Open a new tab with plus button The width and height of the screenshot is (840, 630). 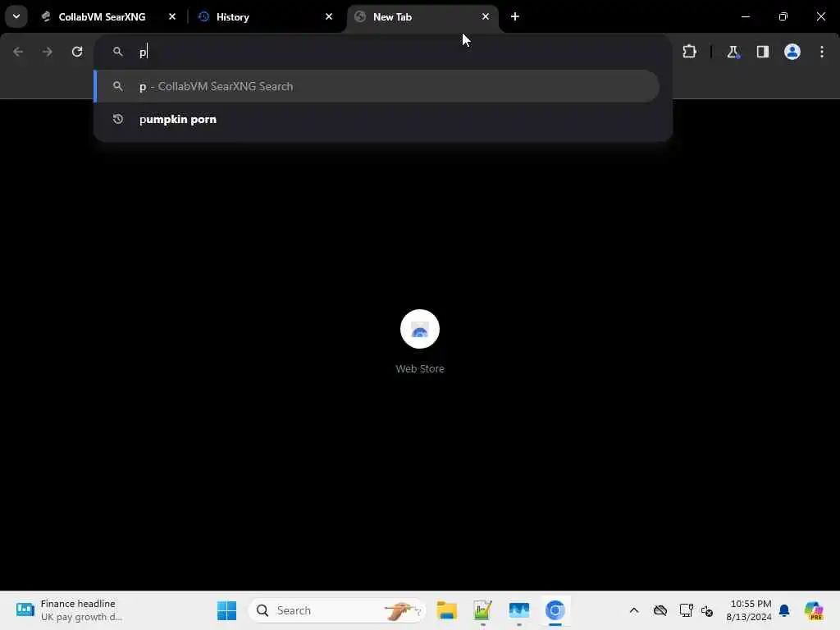(515, 16)
